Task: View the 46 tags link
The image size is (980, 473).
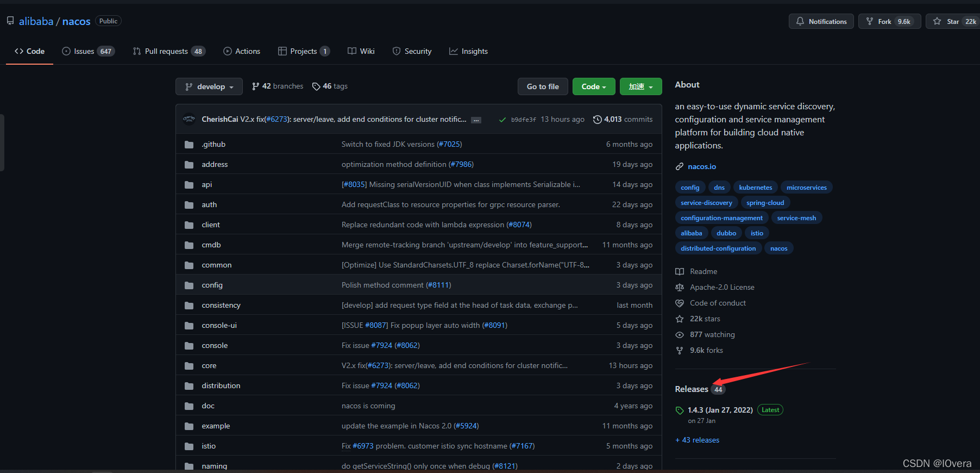Action: coord(330,86)
